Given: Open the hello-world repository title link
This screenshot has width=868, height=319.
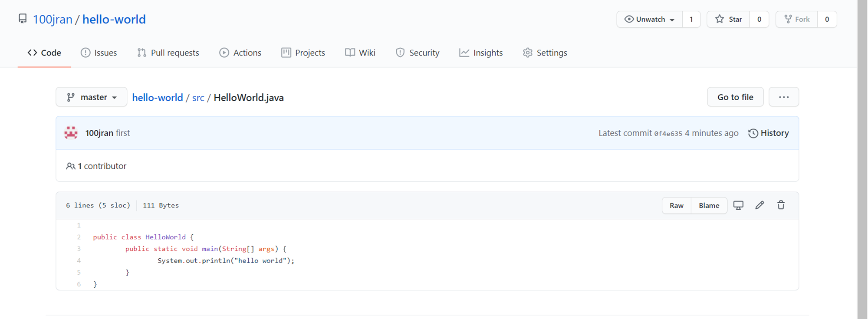Looking at the screenshot, I should tap(114, 19).
